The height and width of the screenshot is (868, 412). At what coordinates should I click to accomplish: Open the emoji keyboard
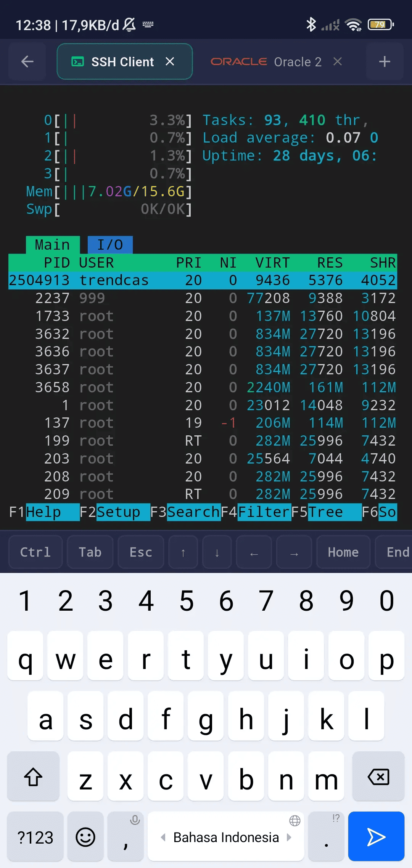[85, 837]
